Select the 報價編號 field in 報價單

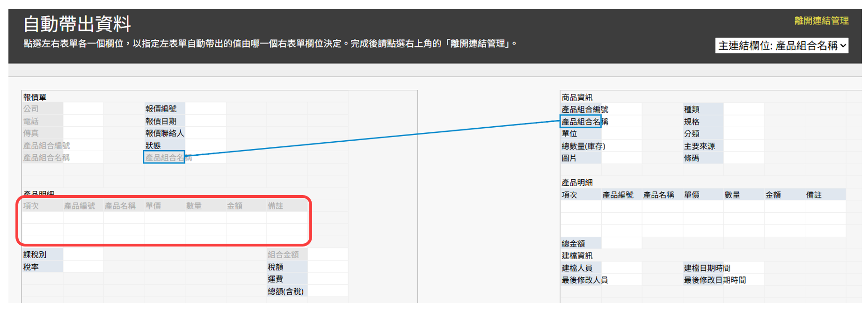pyautogui.click(x=161, y=109)
